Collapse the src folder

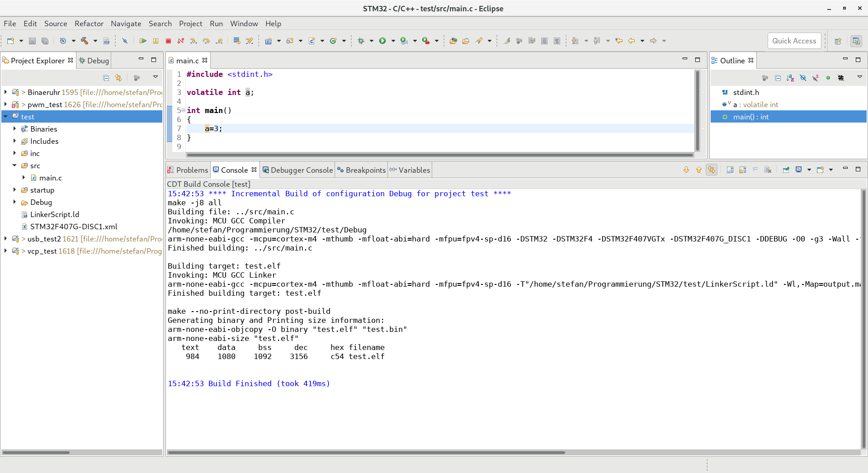pyautogui.click(x=14, y=166)
